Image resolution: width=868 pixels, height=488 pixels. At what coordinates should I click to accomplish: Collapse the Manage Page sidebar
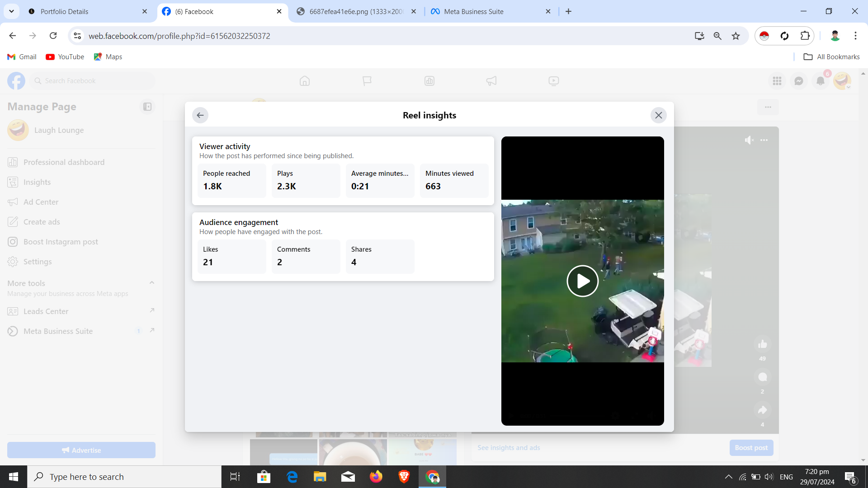point(147,107)
